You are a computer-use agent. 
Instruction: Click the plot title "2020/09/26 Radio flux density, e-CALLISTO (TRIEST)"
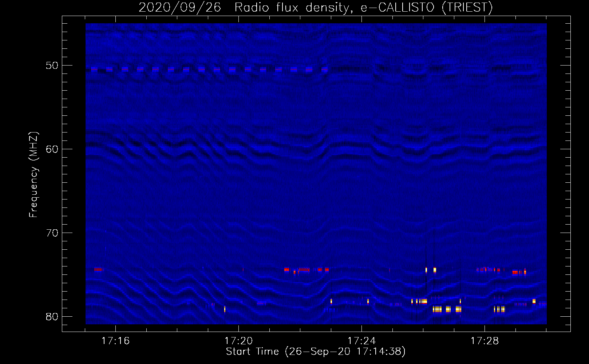[x=316, y=7]
